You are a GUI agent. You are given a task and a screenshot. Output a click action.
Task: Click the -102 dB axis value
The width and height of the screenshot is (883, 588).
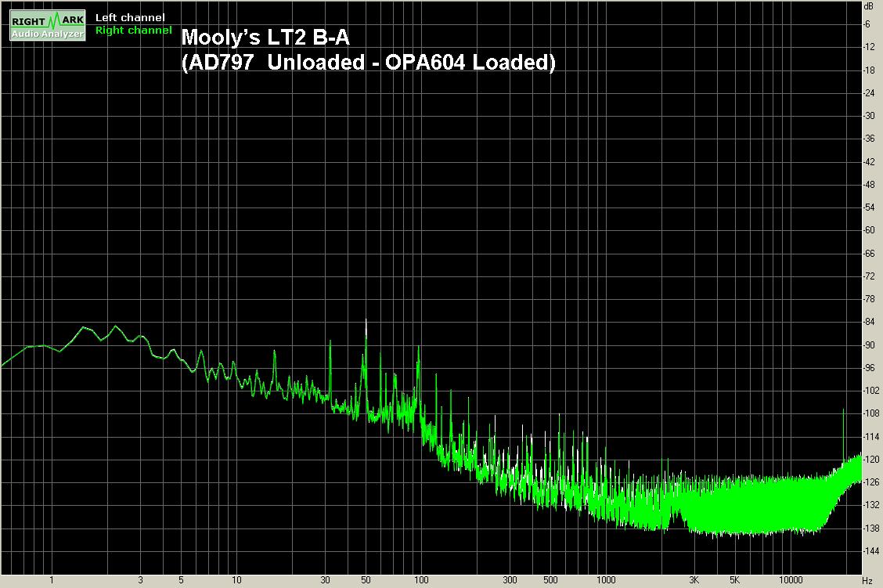tap(871, 391)
